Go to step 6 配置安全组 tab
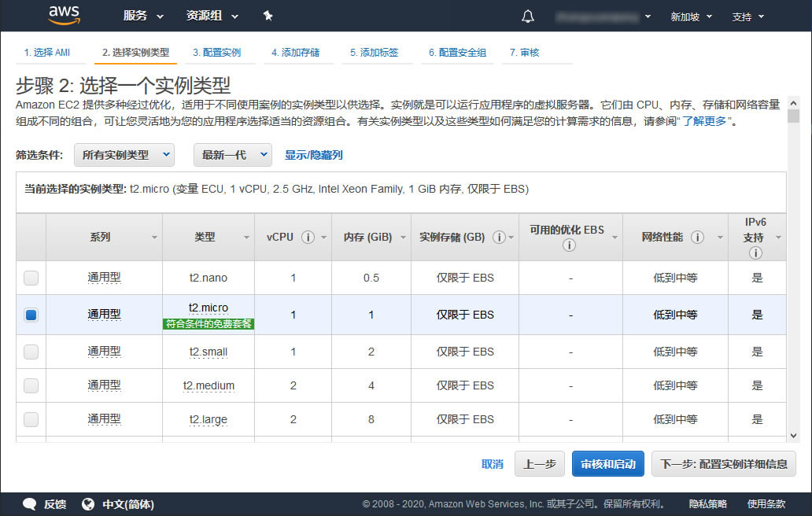The image size is (812, 516). pos(457,52)
